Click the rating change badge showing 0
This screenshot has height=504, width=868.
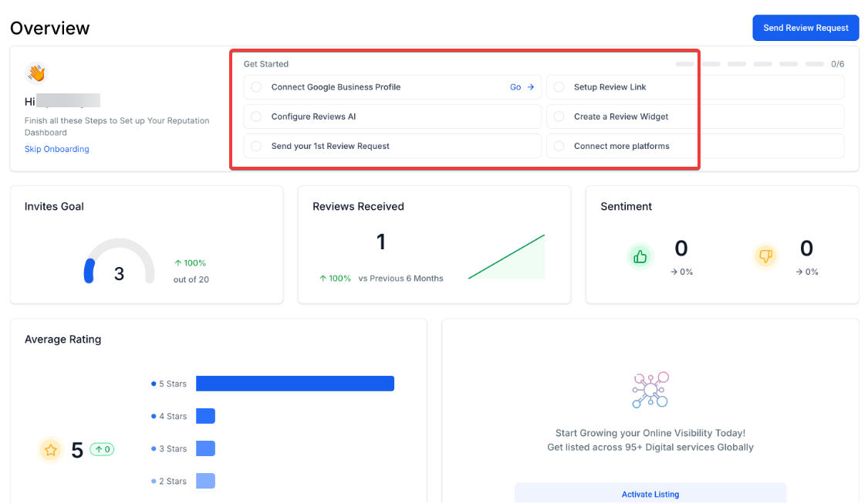click(102, 449)
